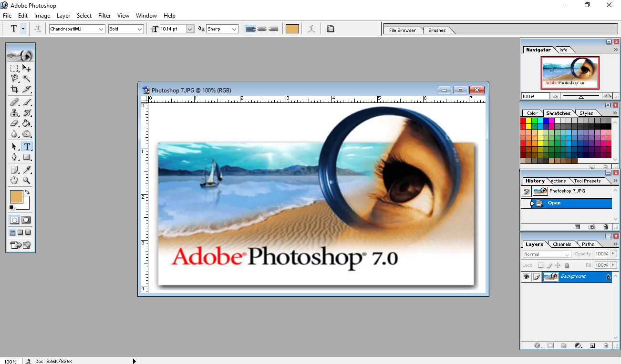The image size is (621, 364).
Task: Click the Navigator zoom percentage field
Action: pos(535,96)
